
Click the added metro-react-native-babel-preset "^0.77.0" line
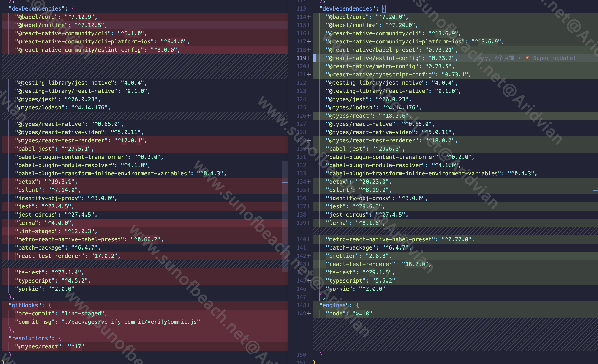455,239
